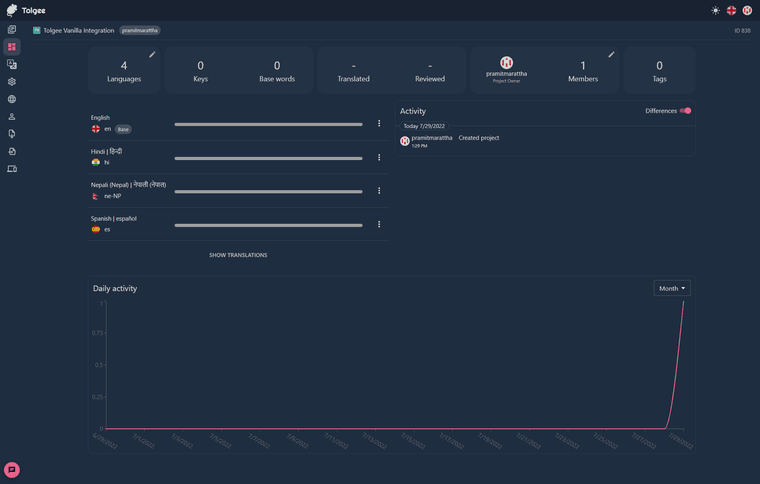Open the interface language flag menu
Image resolution: width=760 pixels, height=484 pixels.
click(x=731, y=10)
